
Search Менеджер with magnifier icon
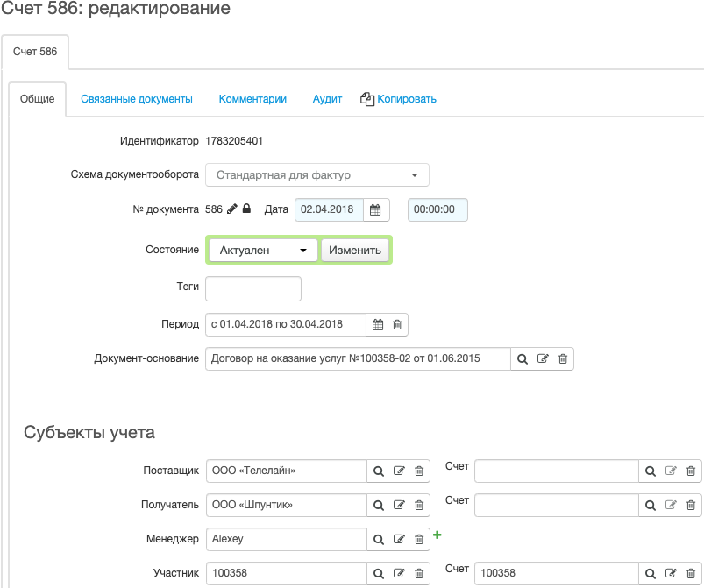tap(379, 540)
